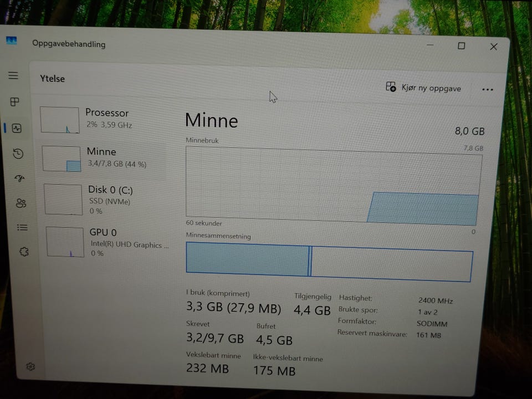Click the Reservert maskinvare 161 MB value
Screen dimensions: 532x399
coord(428,335)
